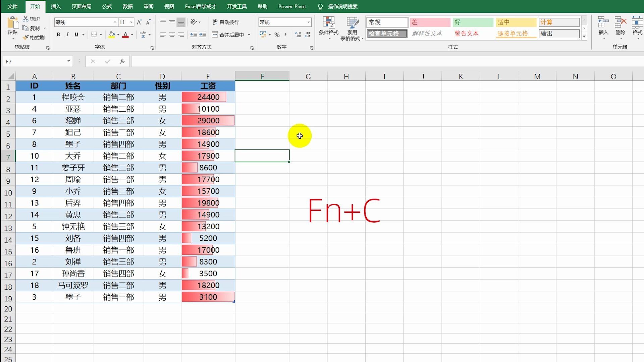Click the phonetic guide wén icon
The width and height of the screenshot is (644, 362).
click(143, 35)
